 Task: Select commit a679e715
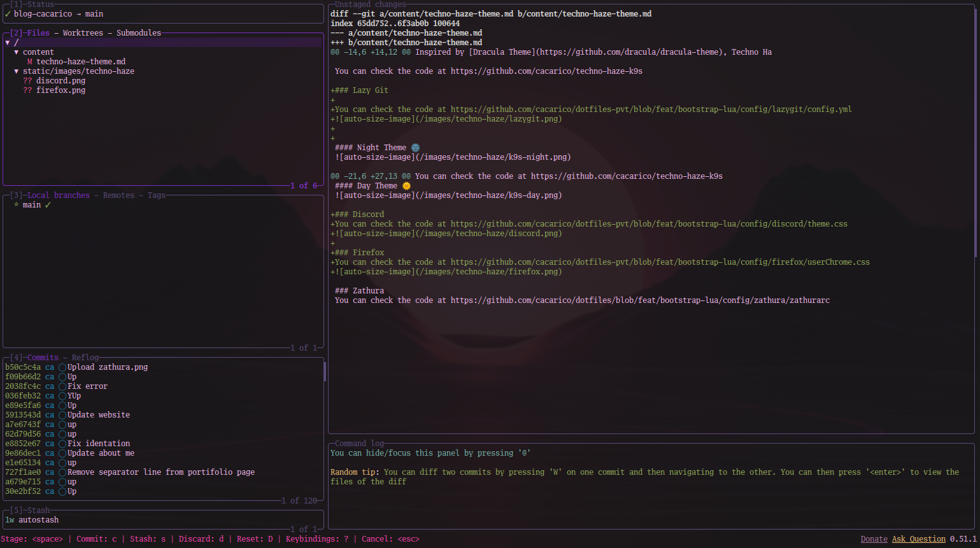[163, 482]
